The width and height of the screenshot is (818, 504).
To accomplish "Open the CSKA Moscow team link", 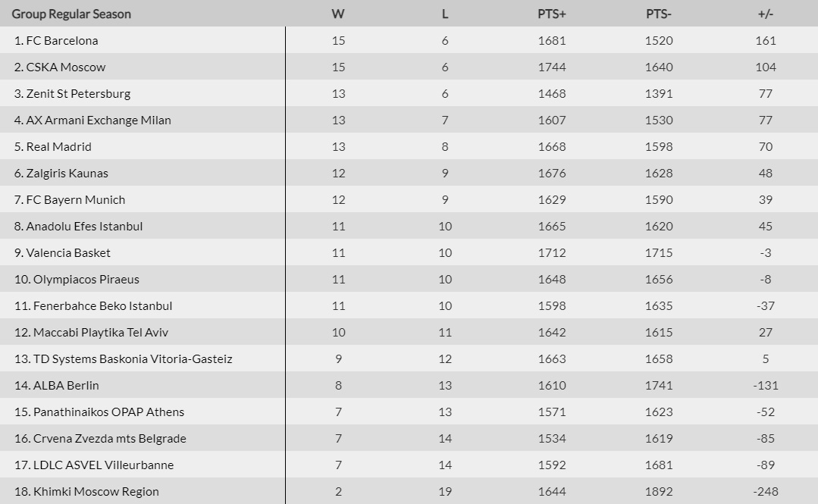I will [66, 67].
